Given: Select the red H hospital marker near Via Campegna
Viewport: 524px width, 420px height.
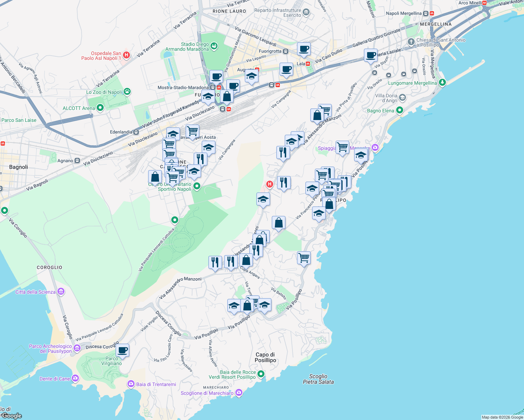Looking at the screenshot, I should pyautogui.click(x=270, y=184).
